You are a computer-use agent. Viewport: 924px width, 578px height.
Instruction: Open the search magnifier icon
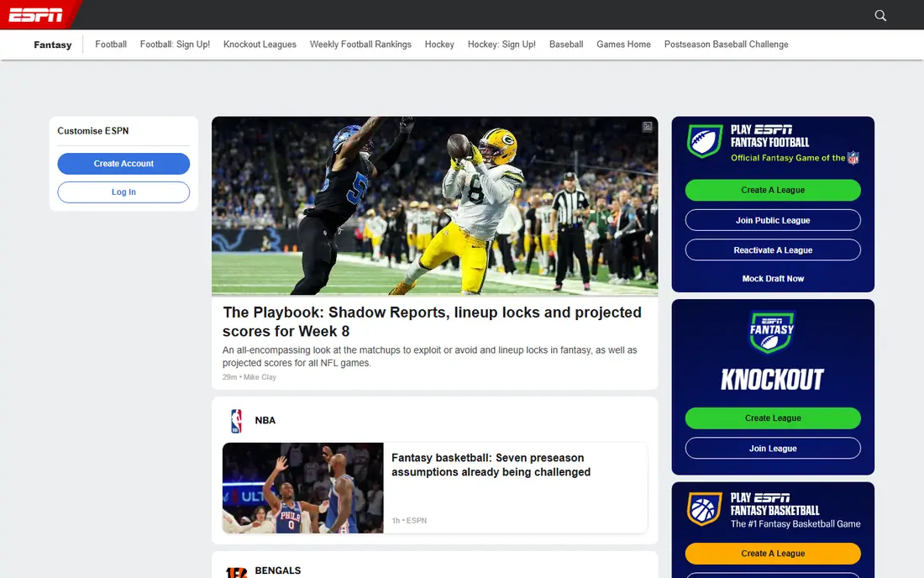(880, 15)
